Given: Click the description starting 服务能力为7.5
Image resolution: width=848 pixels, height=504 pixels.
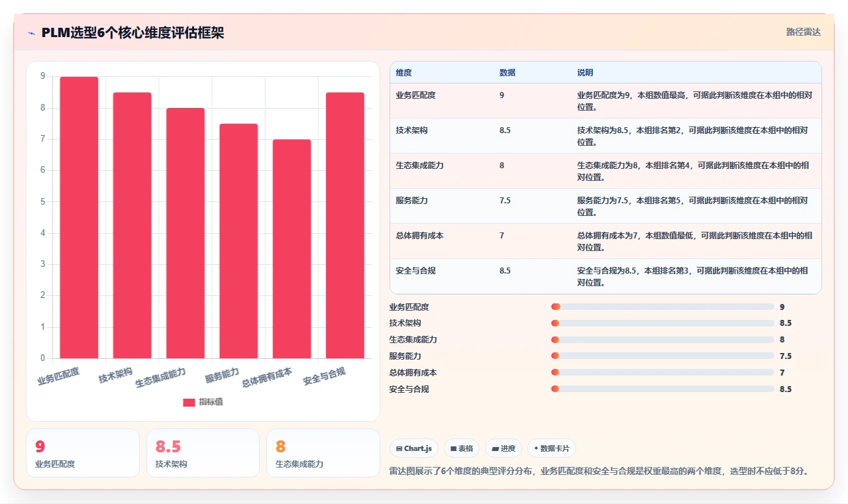Looking at the screenshot, I should 692,206.
